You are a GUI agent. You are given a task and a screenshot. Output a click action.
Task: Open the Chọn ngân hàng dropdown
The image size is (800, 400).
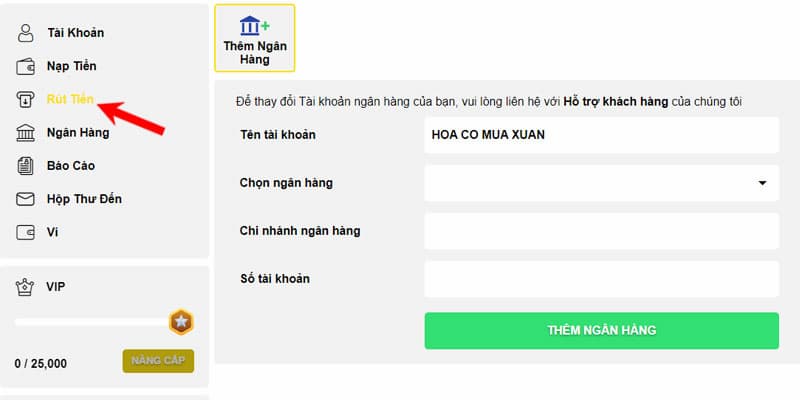pos(600,183)
